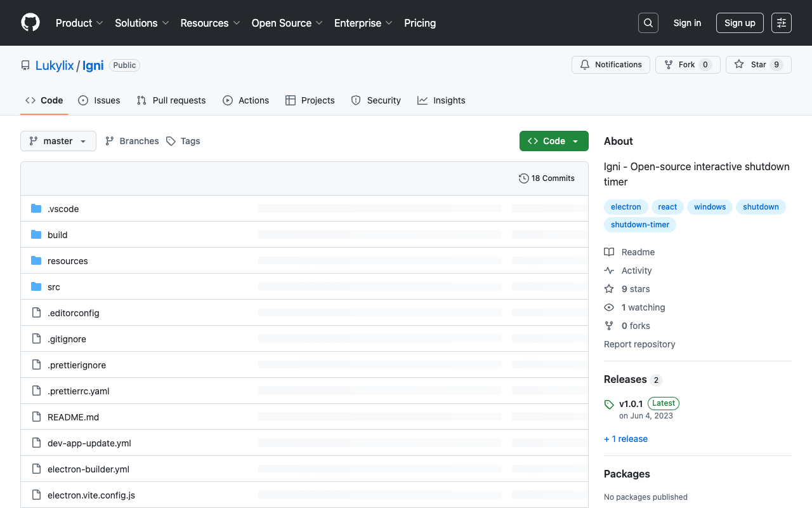View the Insights tab
812x508 pixels.
(x=442, y=100)
